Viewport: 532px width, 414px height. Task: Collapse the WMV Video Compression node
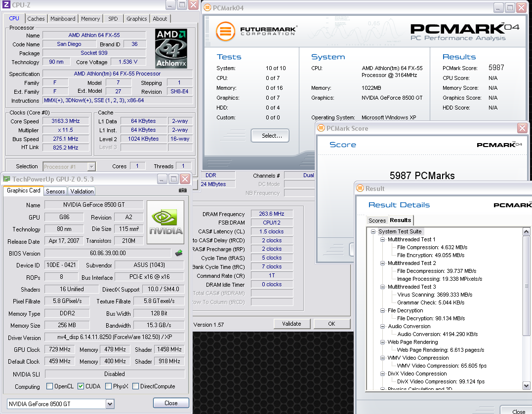click(x=383, y=358)
